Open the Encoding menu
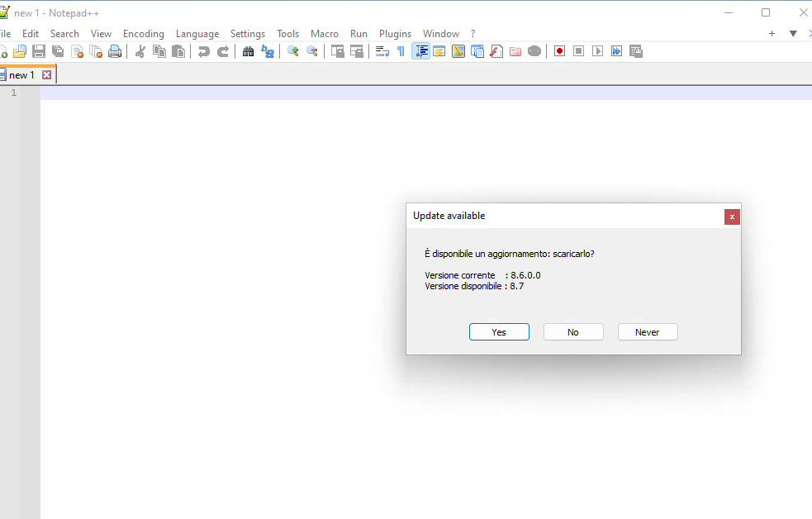This screenshot has height=519, width=812. 144,34
